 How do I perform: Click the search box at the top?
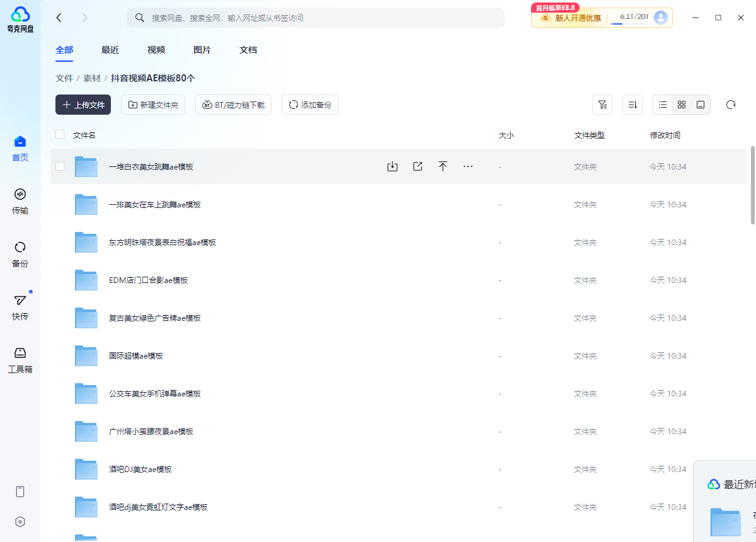click(x=315, y=18)
